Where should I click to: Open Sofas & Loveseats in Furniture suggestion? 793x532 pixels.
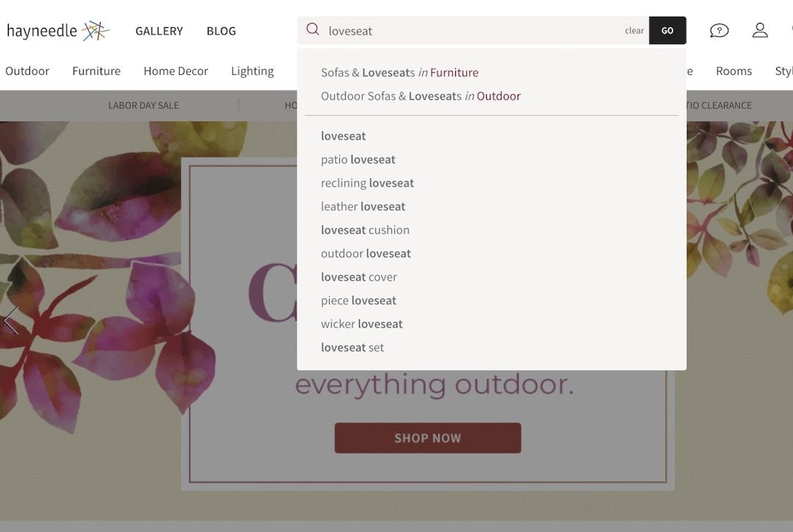tap(399, 72)
